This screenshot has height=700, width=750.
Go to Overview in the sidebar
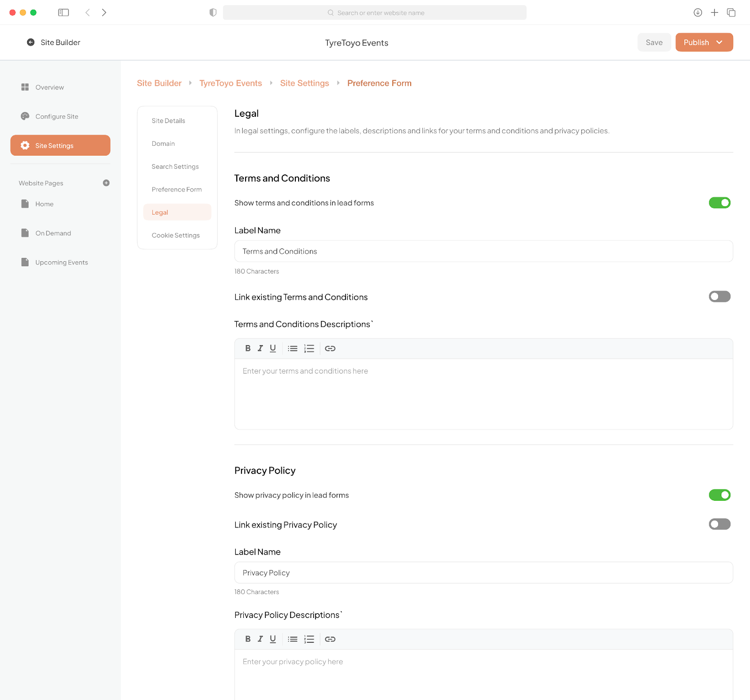[50, 87]
